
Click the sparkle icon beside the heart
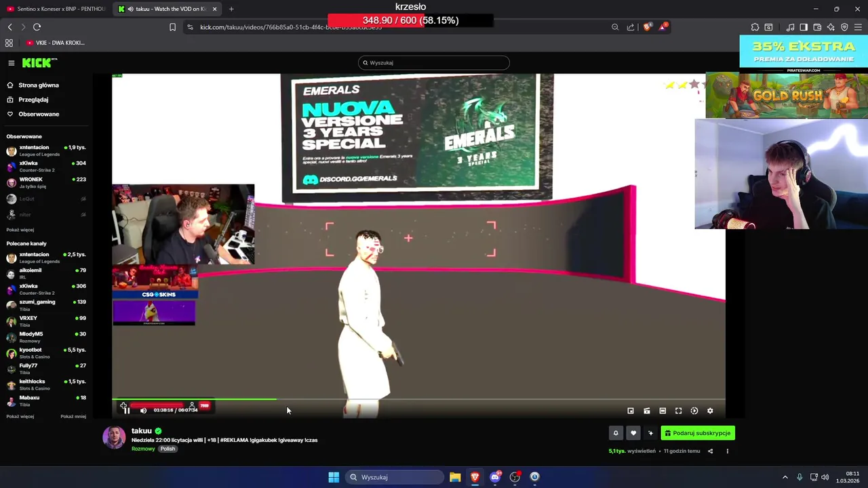point(650,433)
